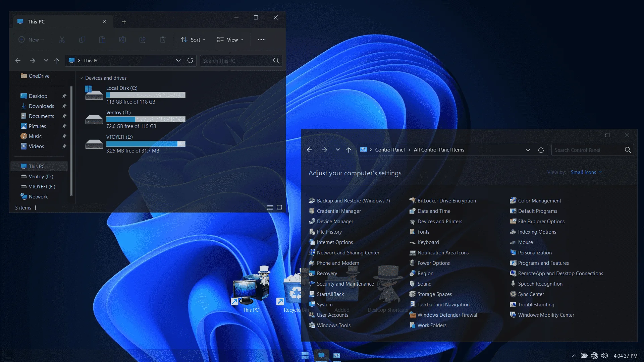Open the Programs and Features link
Viewport: 644px width, 362px height.
[543, 263]
